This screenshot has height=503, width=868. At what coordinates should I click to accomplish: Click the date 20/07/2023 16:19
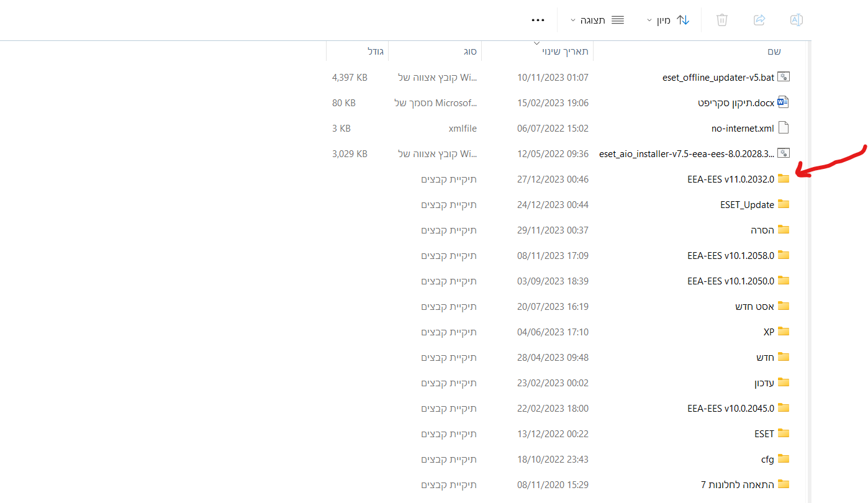(553, 307)
